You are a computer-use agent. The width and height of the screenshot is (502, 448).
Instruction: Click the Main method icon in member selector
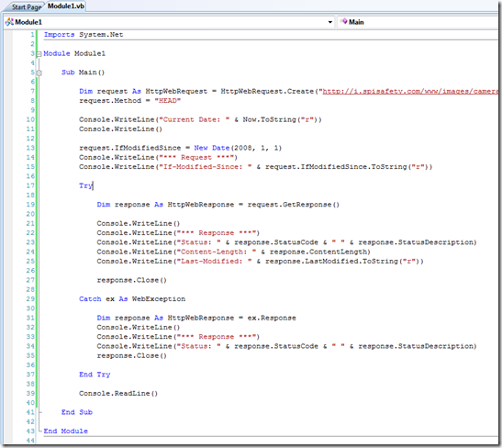[x=344, y=21]
